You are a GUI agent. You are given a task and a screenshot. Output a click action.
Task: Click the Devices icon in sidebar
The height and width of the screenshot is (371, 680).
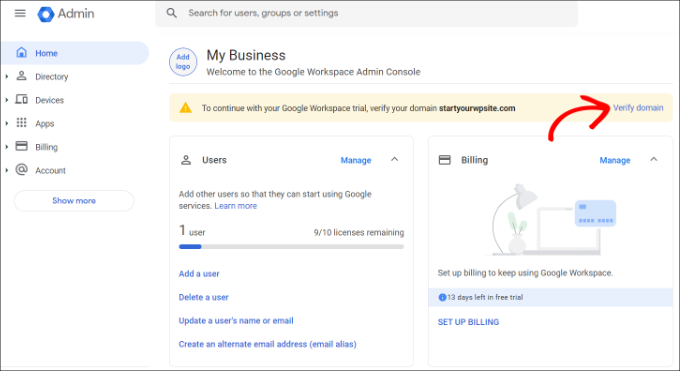click(21, 99)
